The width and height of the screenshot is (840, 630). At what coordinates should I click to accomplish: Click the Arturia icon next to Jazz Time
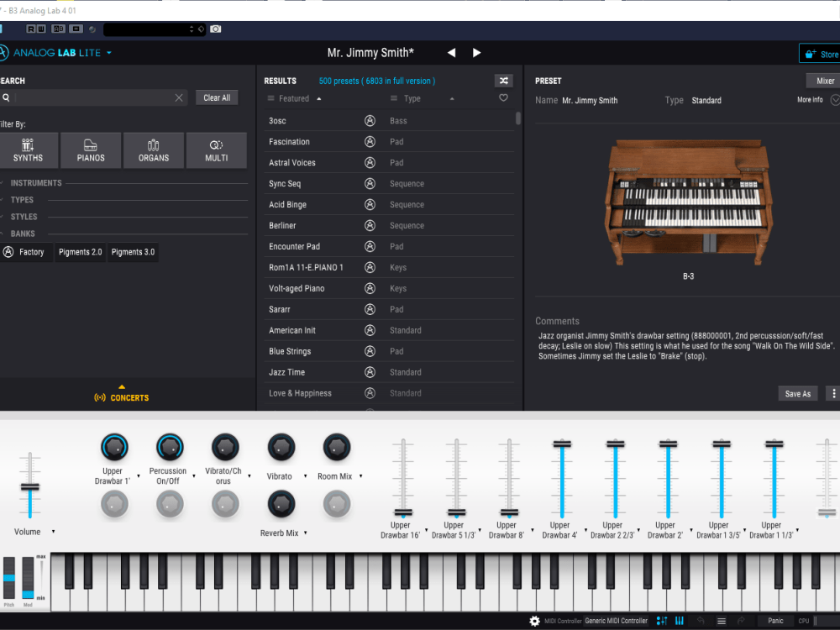pyautogui.click(x=370, y=372)
